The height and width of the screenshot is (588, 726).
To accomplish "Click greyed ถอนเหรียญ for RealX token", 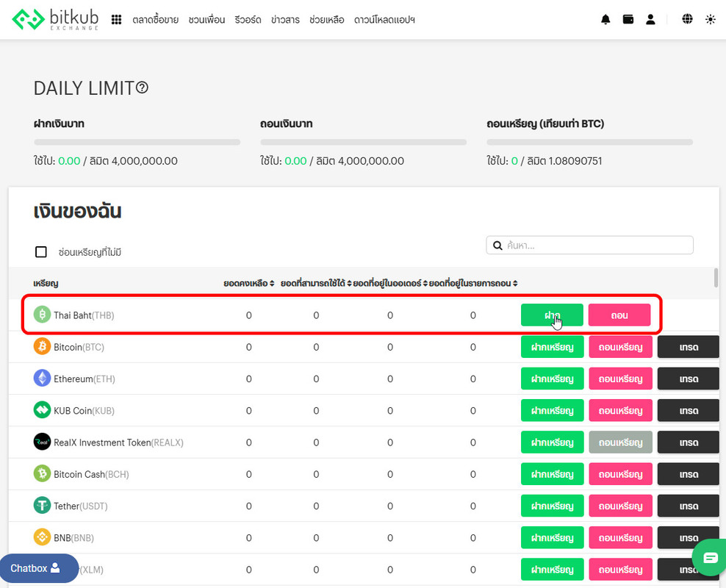I will click(x=620, y=442).
